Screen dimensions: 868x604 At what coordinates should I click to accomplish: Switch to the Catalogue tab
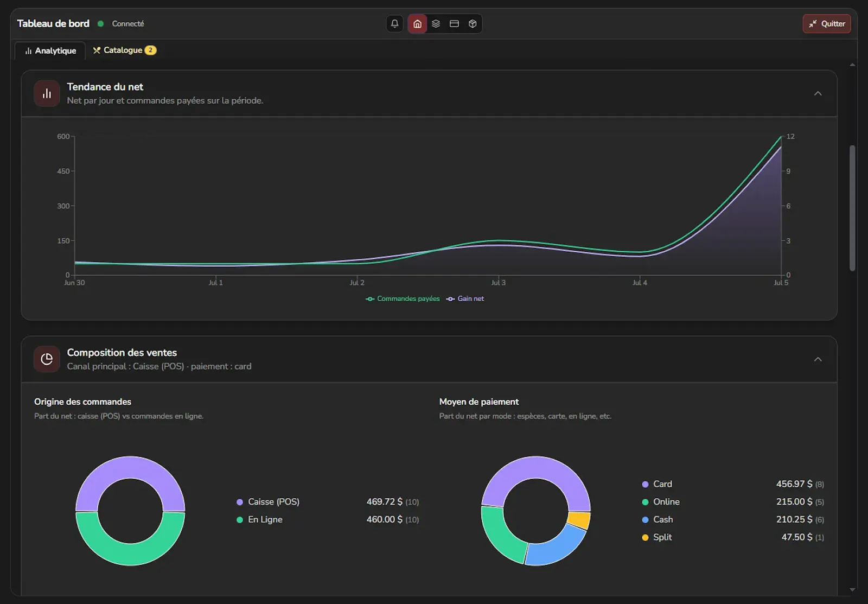(x=124, y=50)
